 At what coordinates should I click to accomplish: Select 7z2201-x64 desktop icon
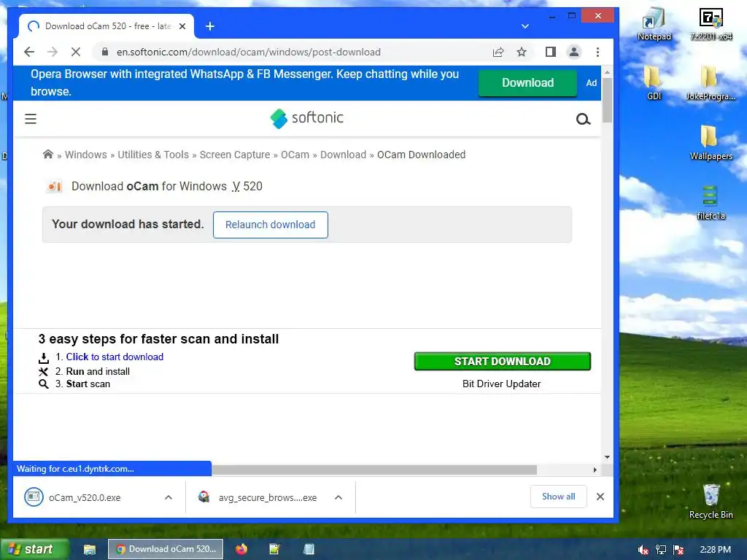point(711,25)
